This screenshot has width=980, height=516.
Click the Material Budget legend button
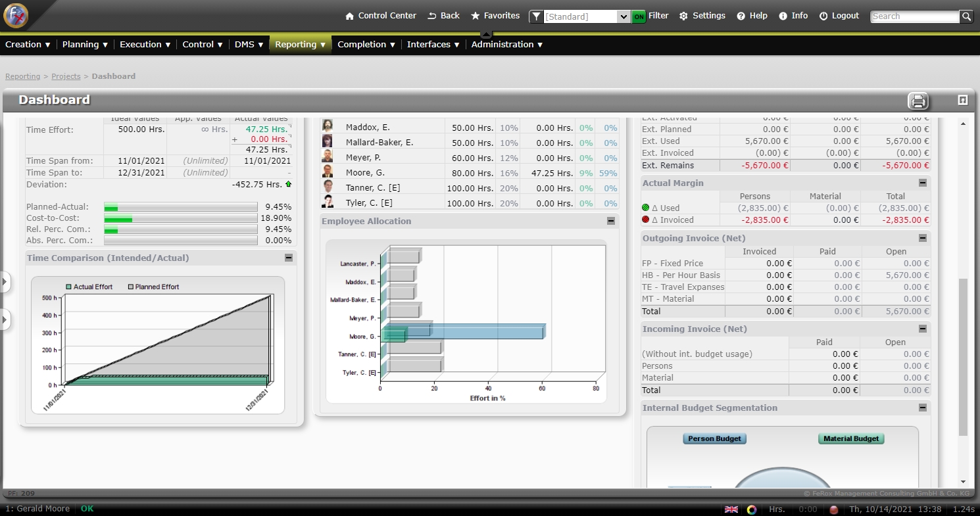click(851, 438)
